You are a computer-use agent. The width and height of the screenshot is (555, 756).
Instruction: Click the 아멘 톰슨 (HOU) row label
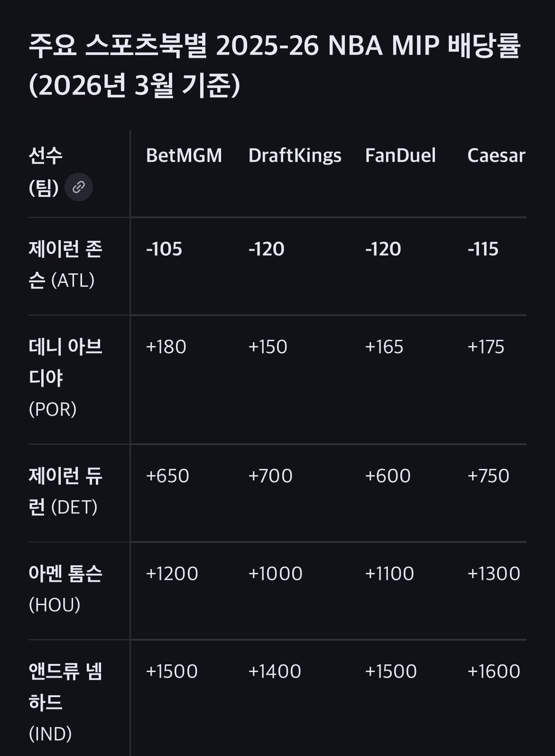(65, 588)
